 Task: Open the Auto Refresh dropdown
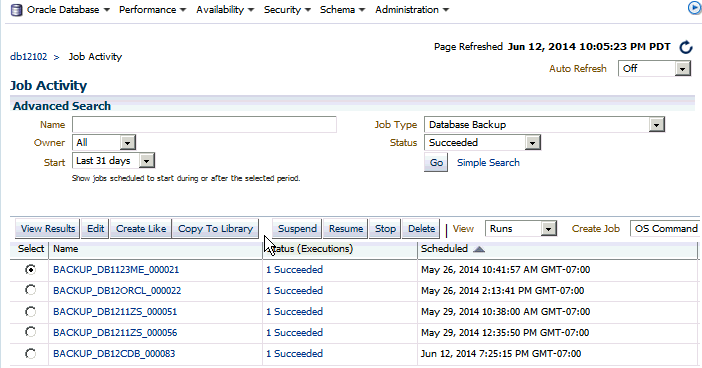654,68
